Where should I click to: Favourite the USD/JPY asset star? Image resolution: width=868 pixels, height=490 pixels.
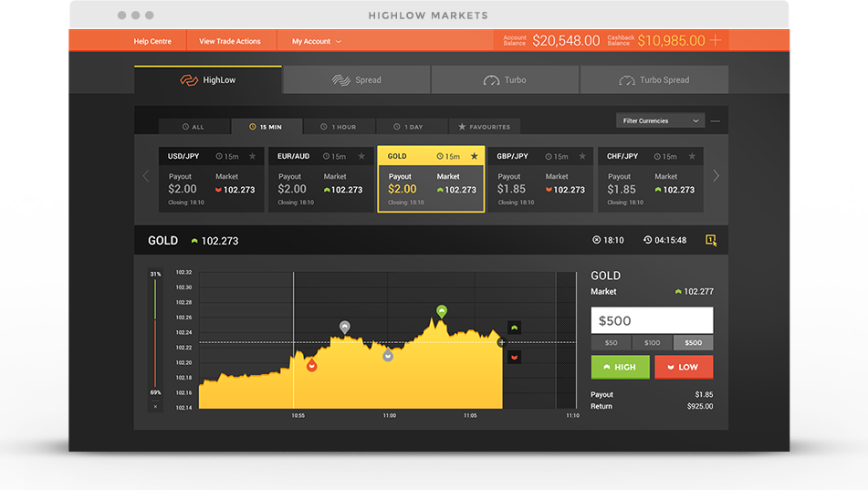click(253, 156)
